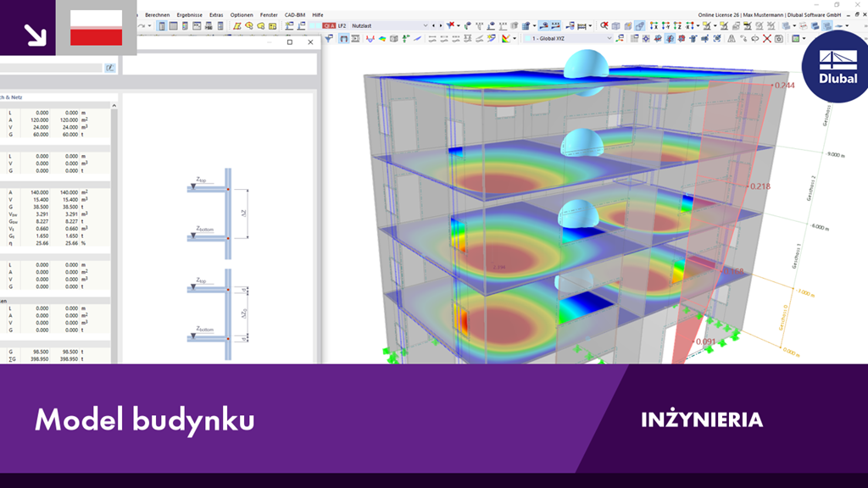Screen dimensions: 868x488
Task: Toggle the navigator panel icon
Action: 162,25
